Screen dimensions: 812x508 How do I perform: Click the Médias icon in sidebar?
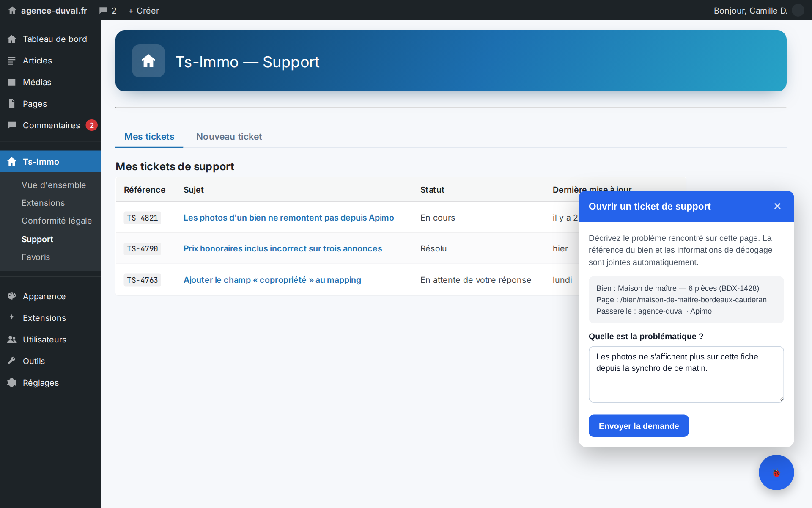[x=12, y=82]
